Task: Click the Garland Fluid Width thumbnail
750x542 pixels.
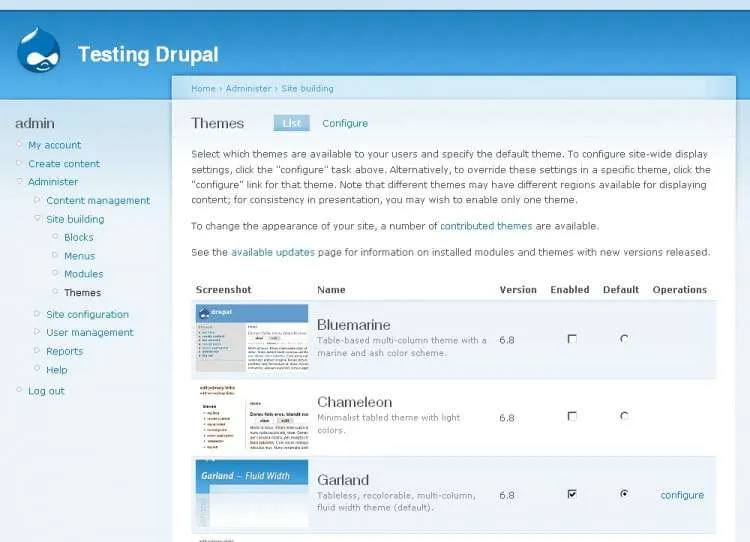Action: pyautogui.click(x=252, y=493)
